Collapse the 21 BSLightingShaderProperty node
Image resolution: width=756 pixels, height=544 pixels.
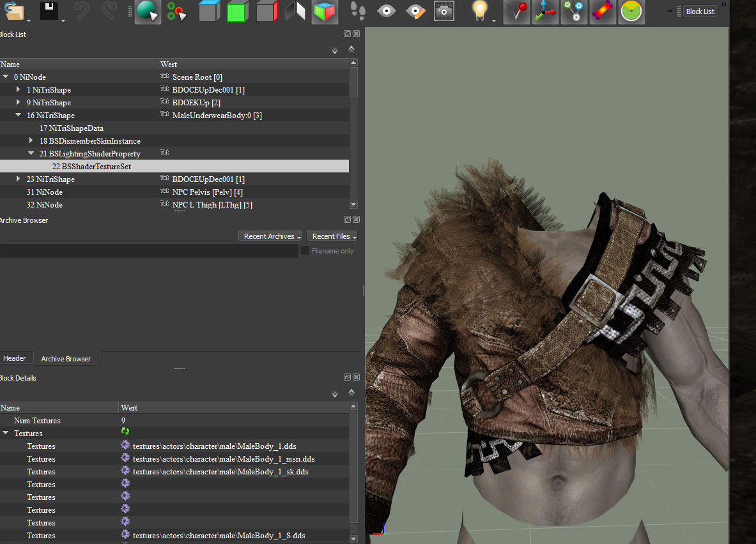click(x=31, y=154)
